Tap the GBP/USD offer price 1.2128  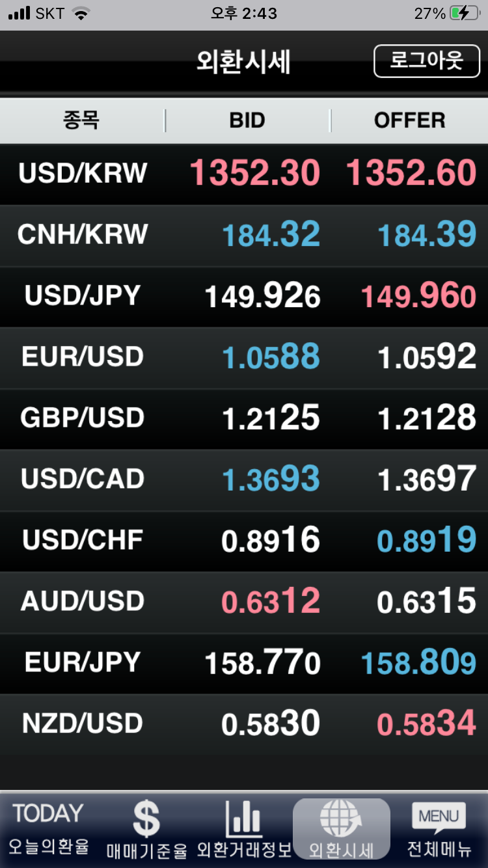pos(427,418)
